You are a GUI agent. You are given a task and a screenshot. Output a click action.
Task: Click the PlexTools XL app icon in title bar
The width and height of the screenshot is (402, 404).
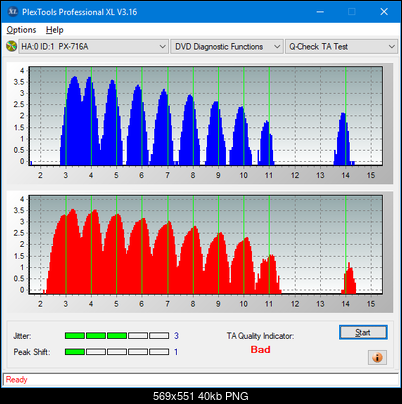pyautogui.click(x=12, y=12)
